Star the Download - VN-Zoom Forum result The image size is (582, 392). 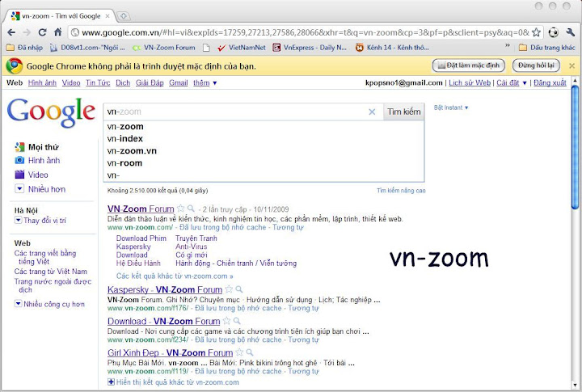pyautogui.click(x=227, y=321)
